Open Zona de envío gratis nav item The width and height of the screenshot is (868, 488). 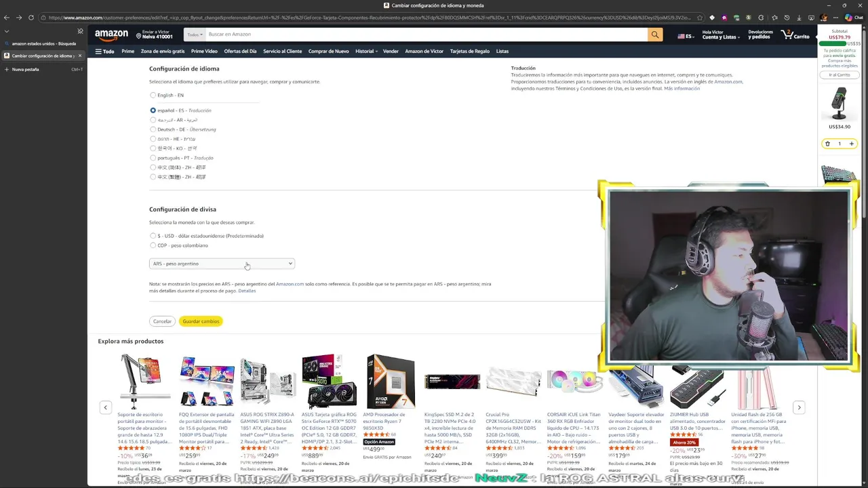(x=163, y=52)
